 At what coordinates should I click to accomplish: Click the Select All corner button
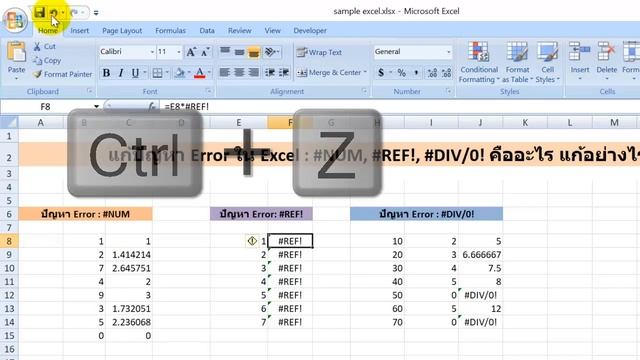click(9, 122)
